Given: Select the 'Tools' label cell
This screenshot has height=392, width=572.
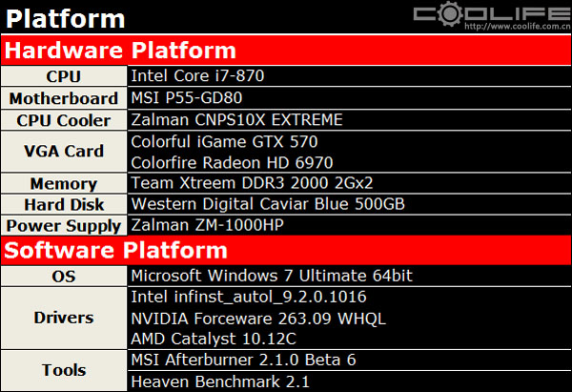Looking at the screenshot, I should click(x=64, y=370).
